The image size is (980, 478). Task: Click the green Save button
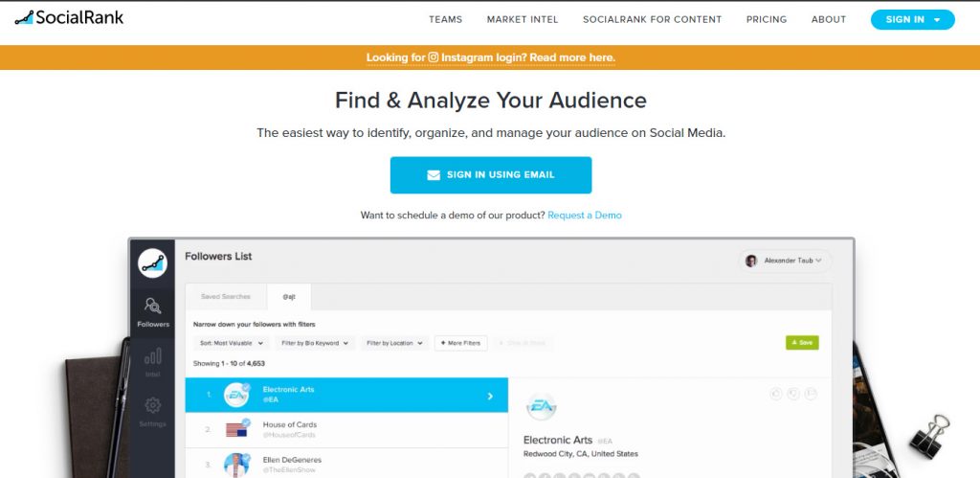[x=802, y=343]
